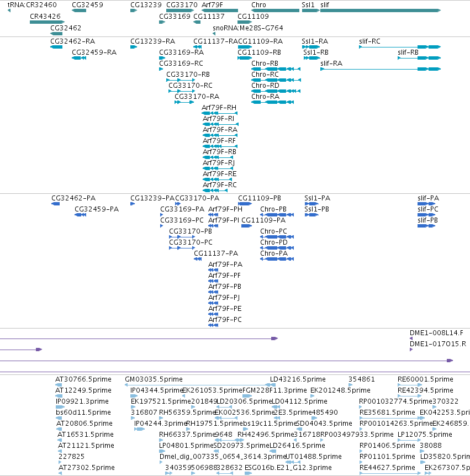Select the slif-RA transcript glyph line
This screenshot has width=470, height=476.
381,69
